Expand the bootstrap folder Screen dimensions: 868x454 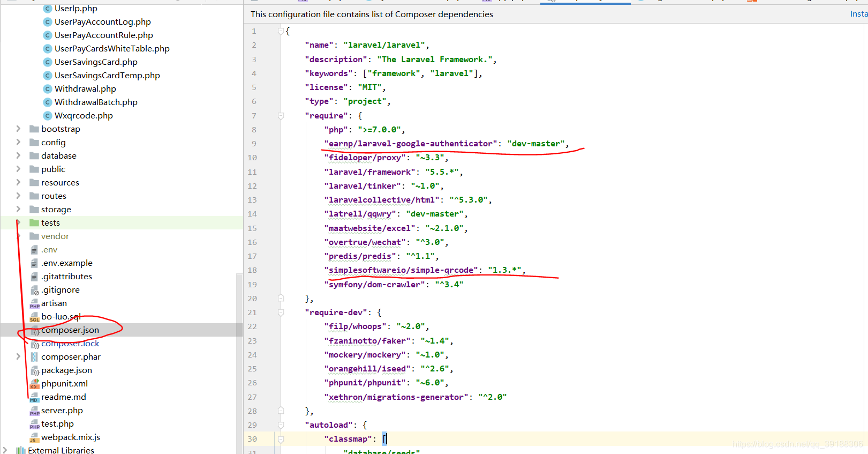point(18,129)
